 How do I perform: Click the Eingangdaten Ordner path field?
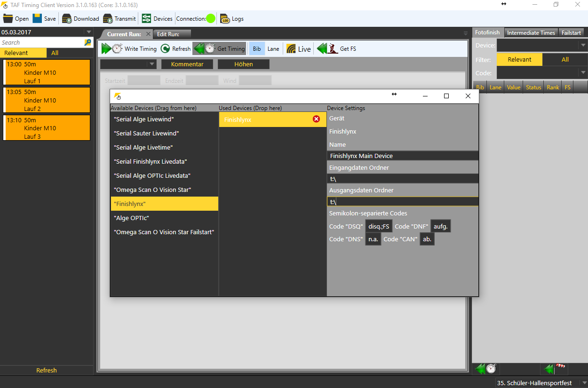(402, 179)
